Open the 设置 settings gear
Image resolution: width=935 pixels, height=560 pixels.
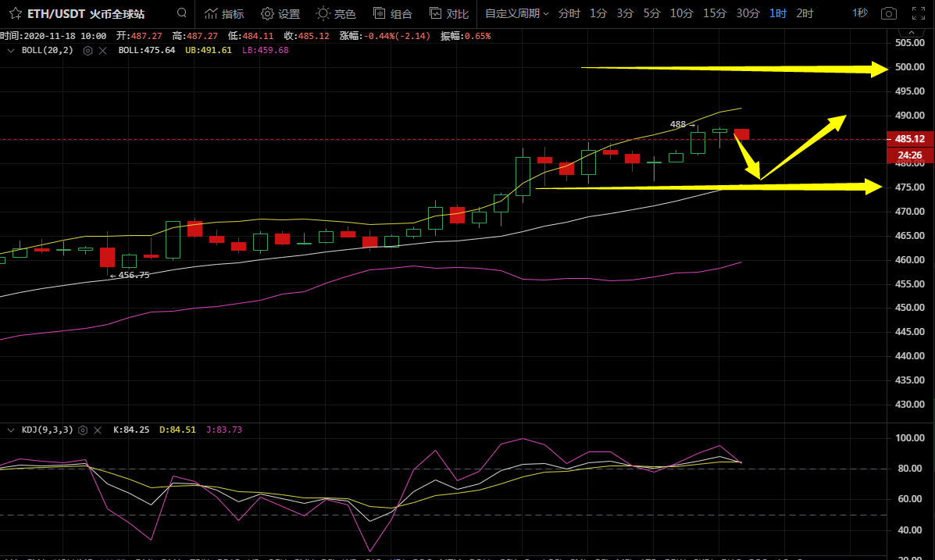(280, 13)
